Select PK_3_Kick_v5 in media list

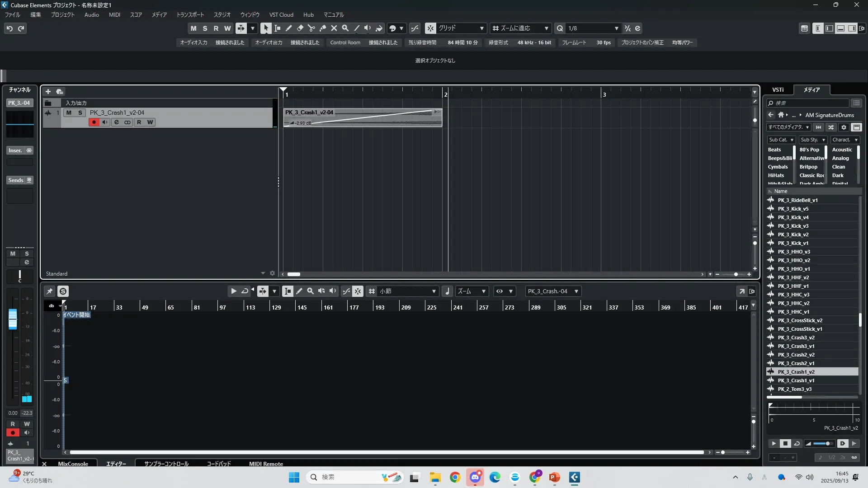pyautogui.click(x=793, y=209)
